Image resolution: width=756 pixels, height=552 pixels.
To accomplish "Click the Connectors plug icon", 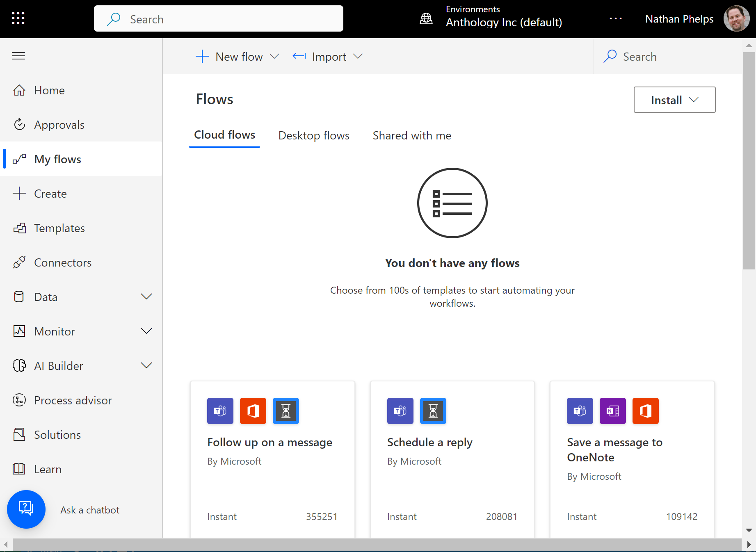I will pyautogui.click(x=19, y=262).
